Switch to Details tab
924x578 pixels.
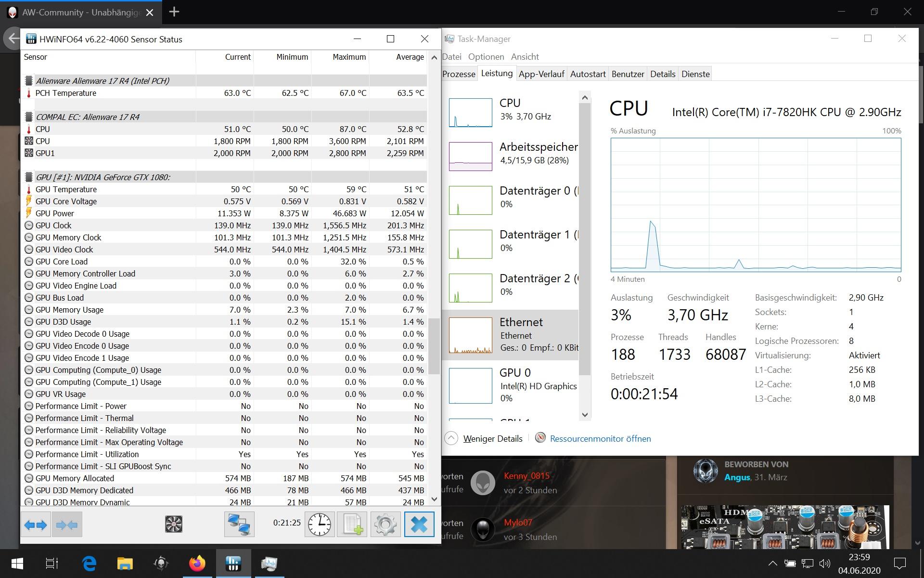(663, 74)
